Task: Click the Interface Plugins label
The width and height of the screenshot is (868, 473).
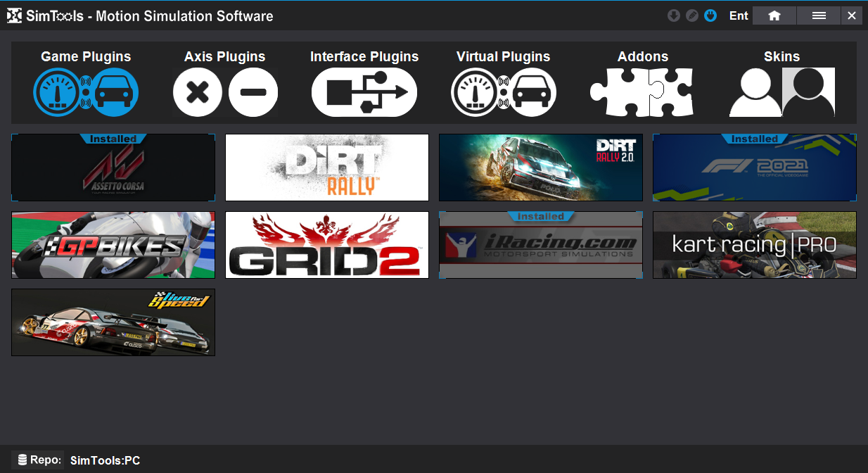Action: point(364,57)
